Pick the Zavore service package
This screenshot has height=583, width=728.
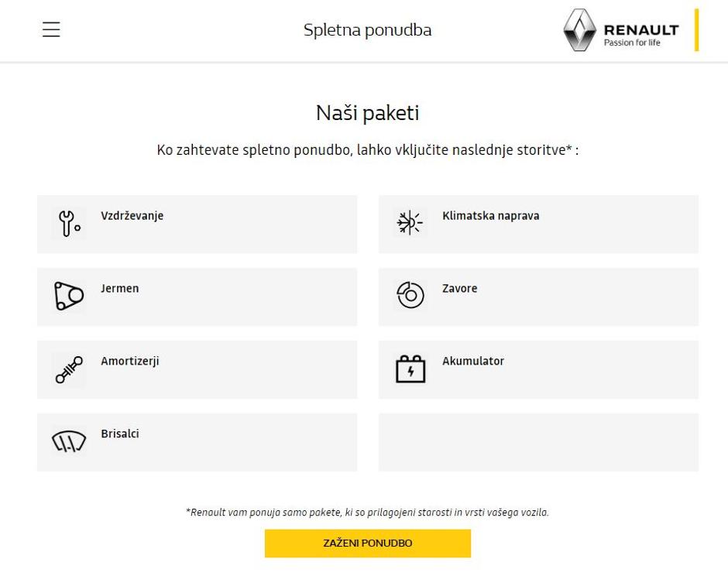click(537, 297)
